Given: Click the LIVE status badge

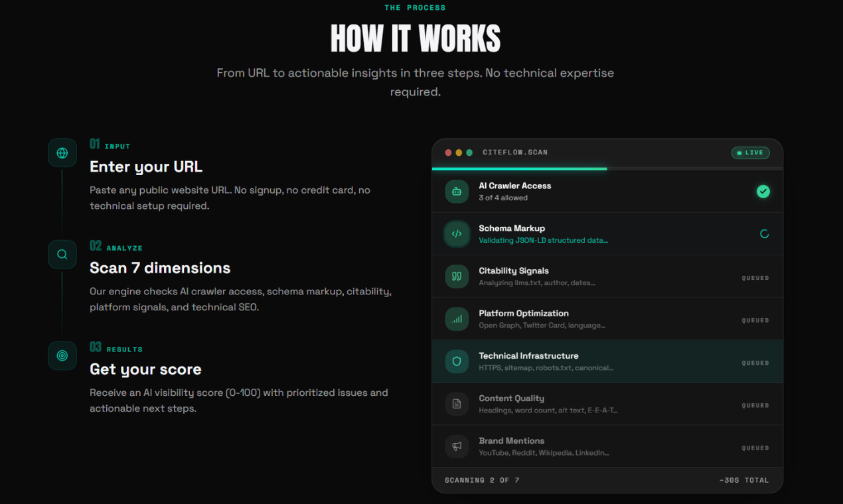Looking at the screenshot, I should (750, 153).
